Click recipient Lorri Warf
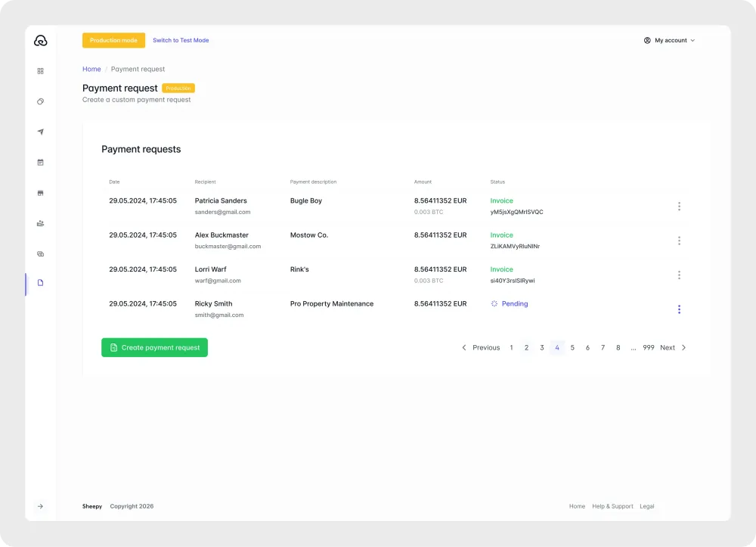This screenshot has height=547, width=756. click(211, 269)
